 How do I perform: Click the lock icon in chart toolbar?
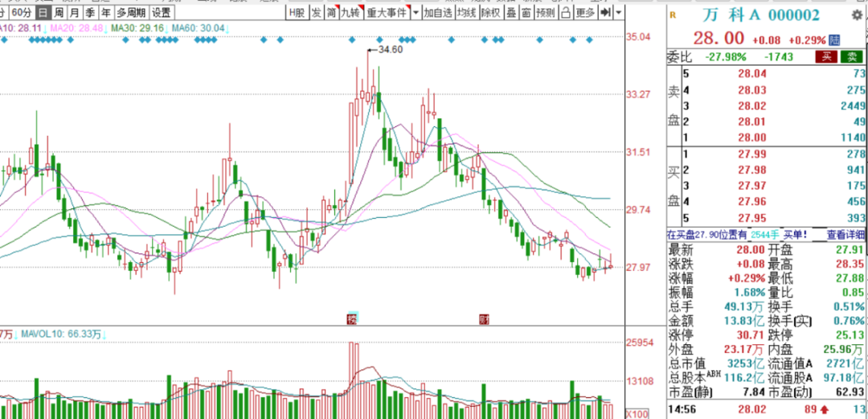pyautogui.click(x=566, y=12)
